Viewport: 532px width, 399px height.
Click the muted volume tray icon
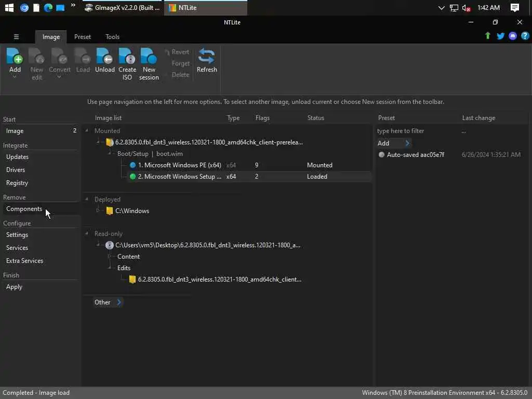[x=466, y=8]
